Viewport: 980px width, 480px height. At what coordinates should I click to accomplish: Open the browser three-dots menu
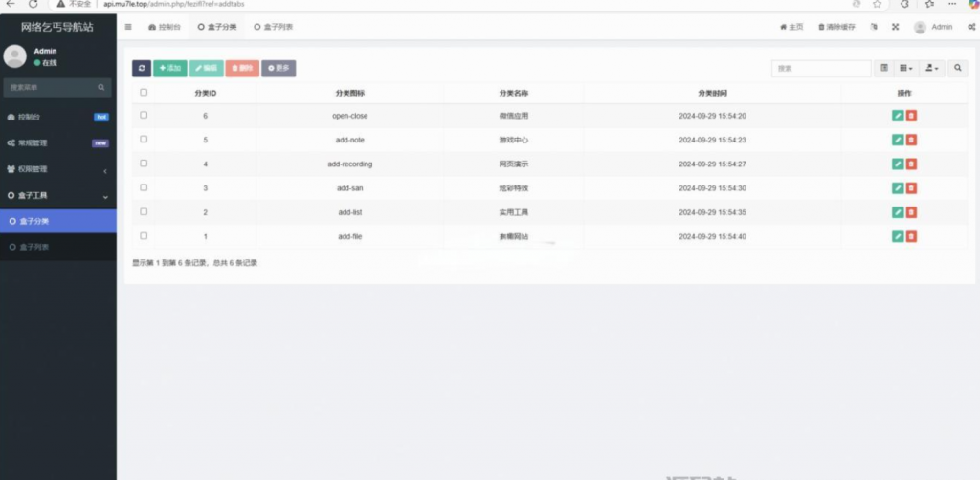point(952,4)
